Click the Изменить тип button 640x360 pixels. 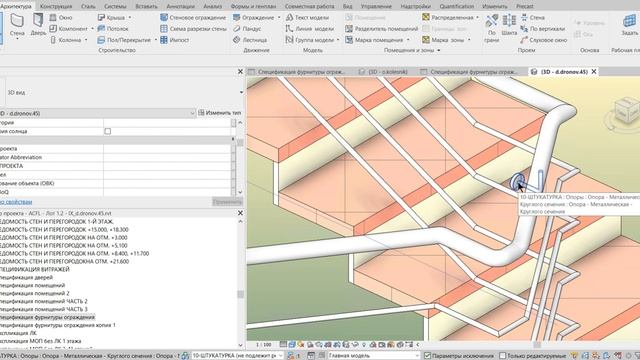(220, 113)
